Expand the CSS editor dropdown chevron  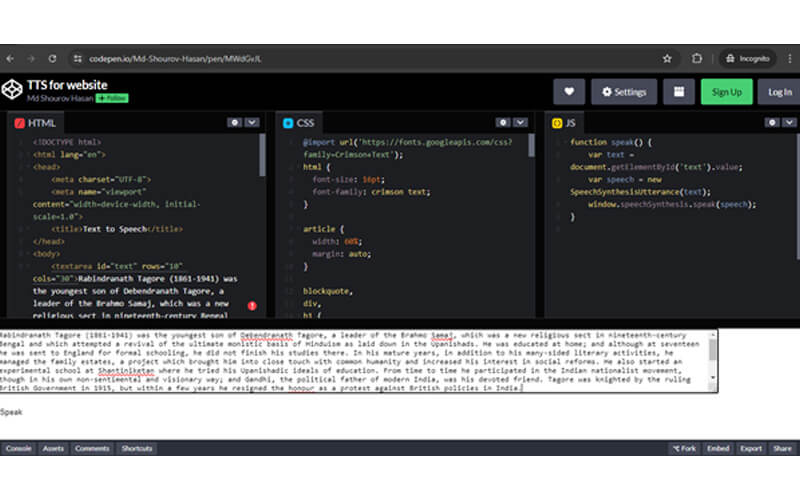coord(520,122)
